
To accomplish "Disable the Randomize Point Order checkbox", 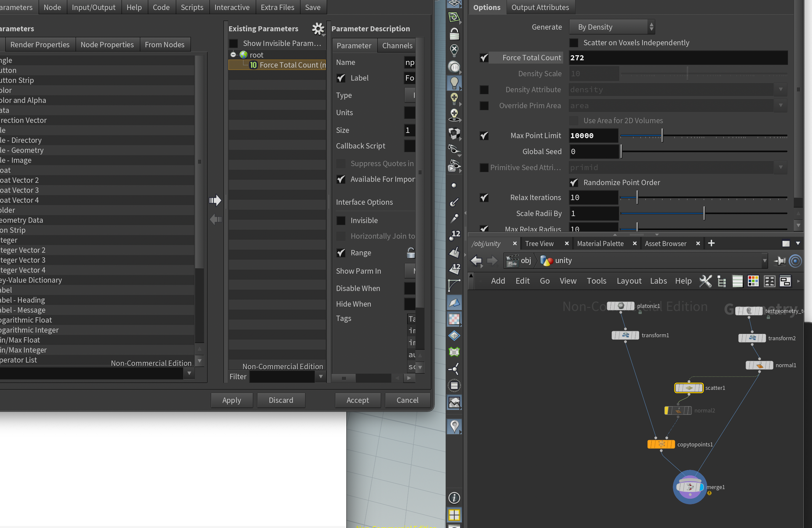I will point(574,182).
